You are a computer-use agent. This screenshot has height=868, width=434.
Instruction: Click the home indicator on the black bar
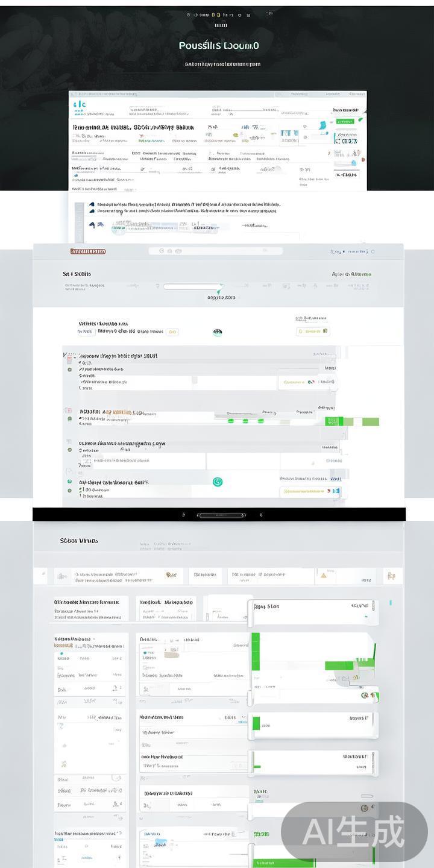tap(222, 515)
